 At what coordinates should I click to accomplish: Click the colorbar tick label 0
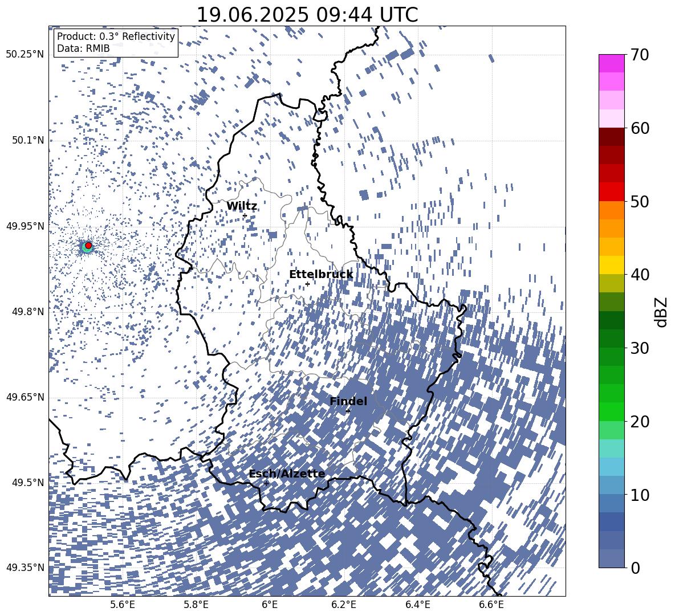(x=635, y=568)
